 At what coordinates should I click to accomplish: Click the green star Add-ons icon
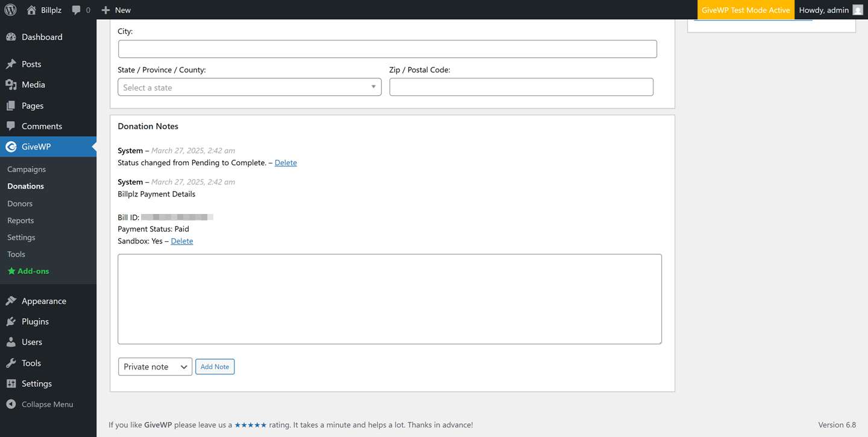pyautogui.click(x=11, y=271)
